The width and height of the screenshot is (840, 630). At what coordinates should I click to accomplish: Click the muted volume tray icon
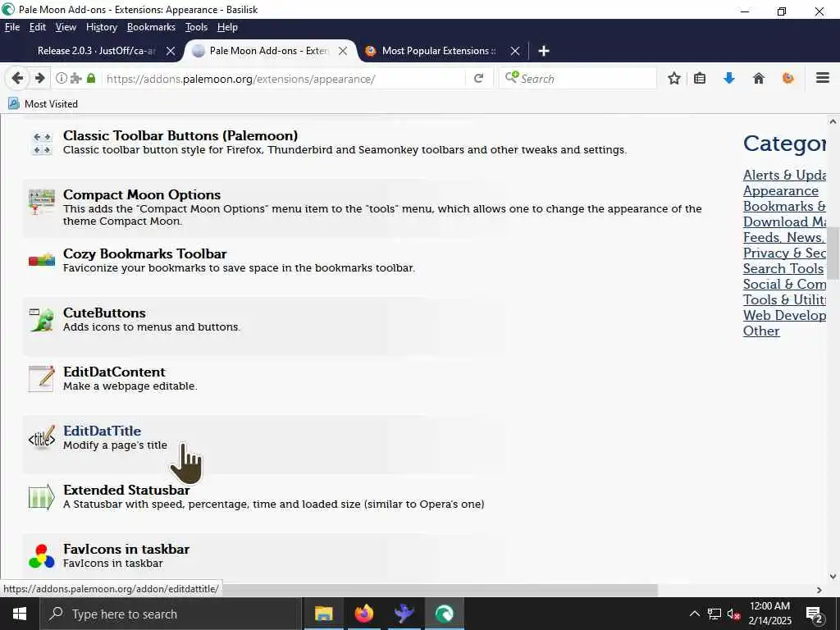(733, 614)
